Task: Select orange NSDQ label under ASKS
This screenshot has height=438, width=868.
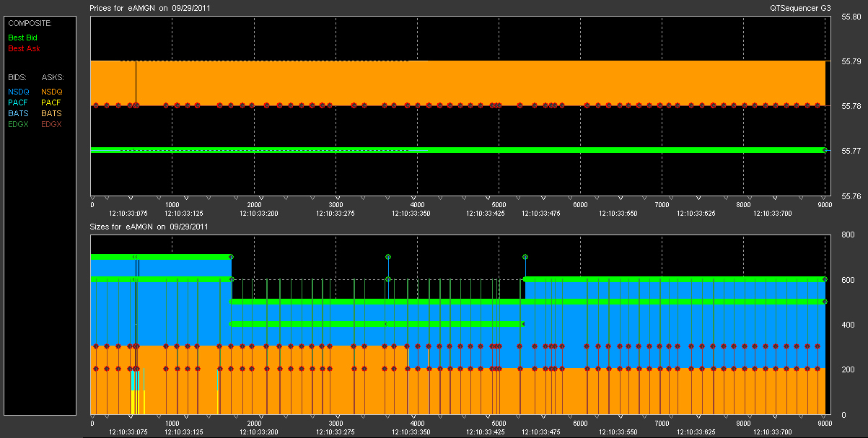Action: point(52,92)
